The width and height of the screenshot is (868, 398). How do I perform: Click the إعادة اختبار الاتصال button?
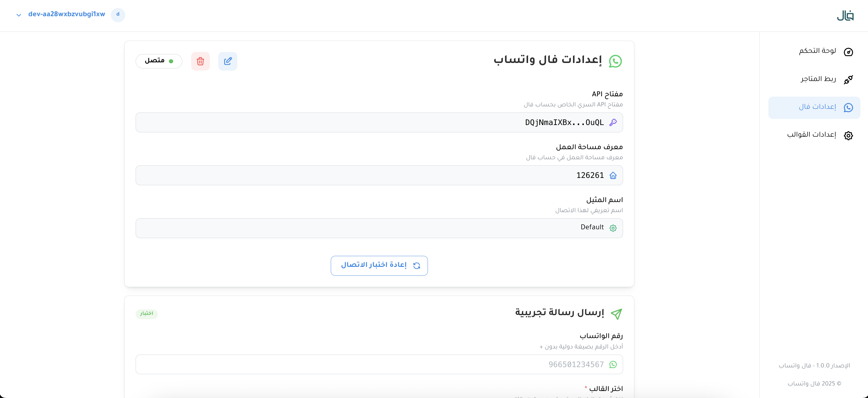(379, 265)
